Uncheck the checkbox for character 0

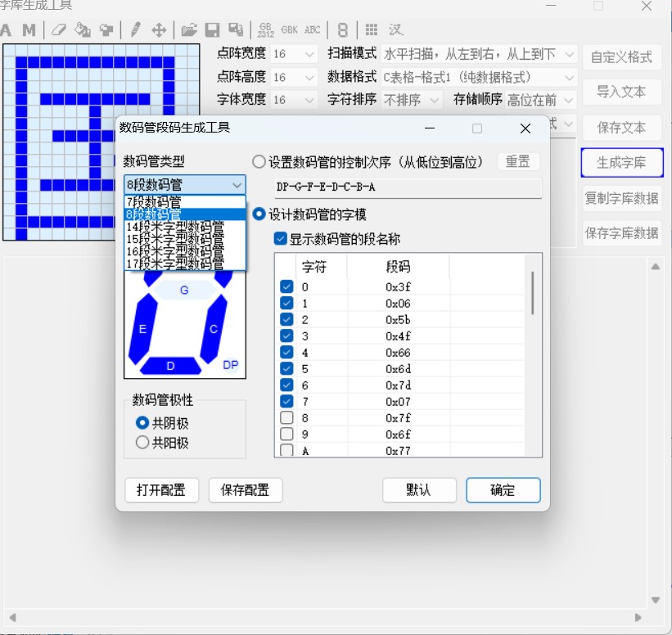coord(286,286)
